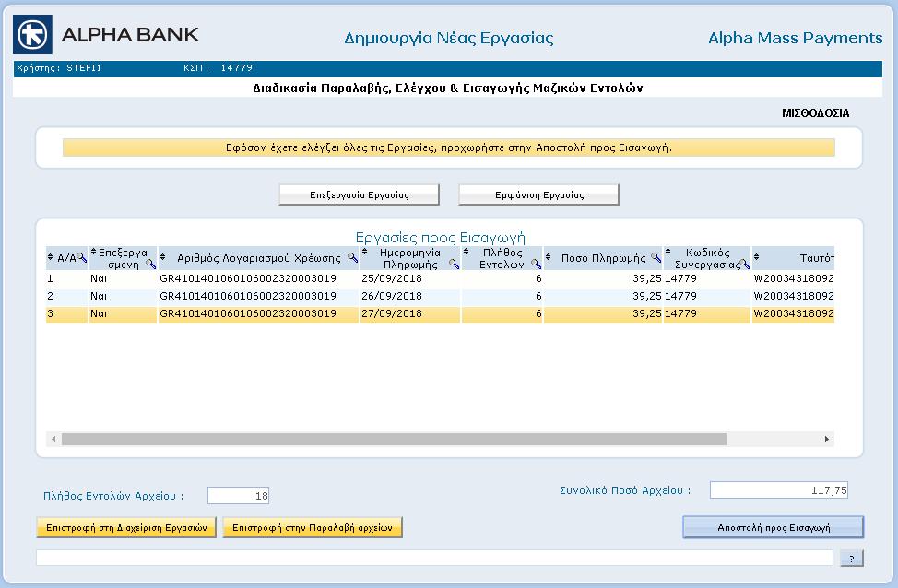Click W20034318092 in the first row

(x=794, y=279)
